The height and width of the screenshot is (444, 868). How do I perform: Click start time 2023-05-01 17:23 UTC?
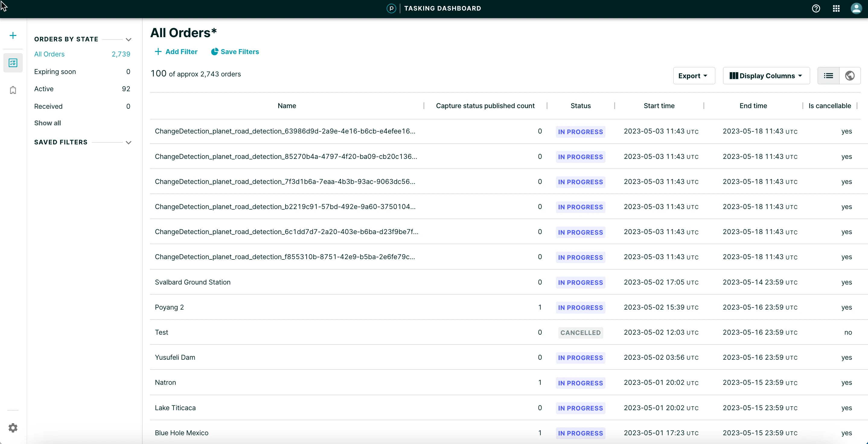(661, 433)
